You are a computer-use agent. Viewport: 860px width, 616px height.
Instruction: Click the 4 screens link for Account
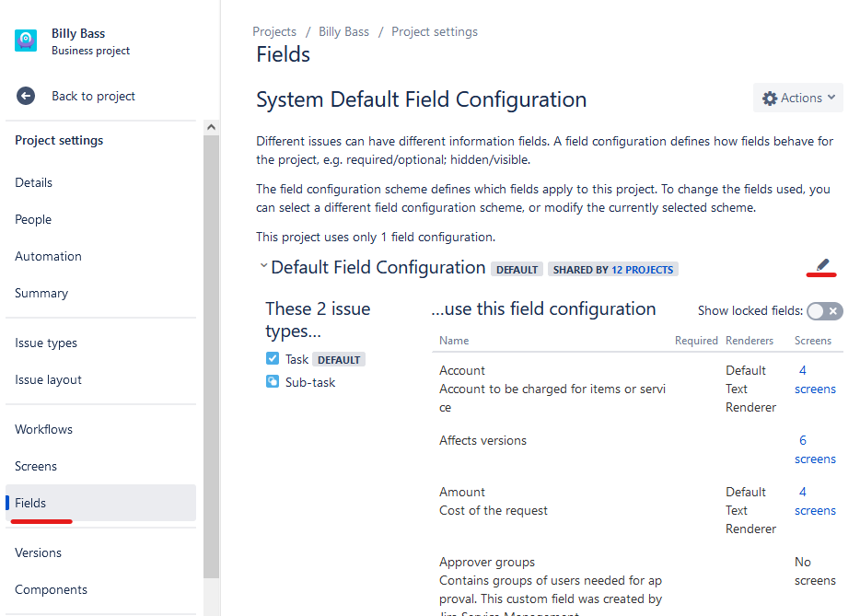click(x=815, y=379)
